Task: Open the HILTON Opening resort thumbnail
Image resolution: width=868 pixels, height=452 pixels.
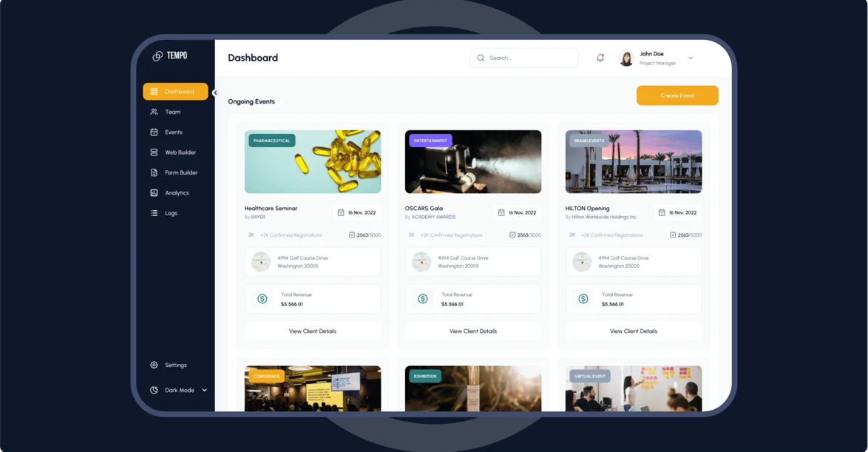Action: tap(634, 162)
